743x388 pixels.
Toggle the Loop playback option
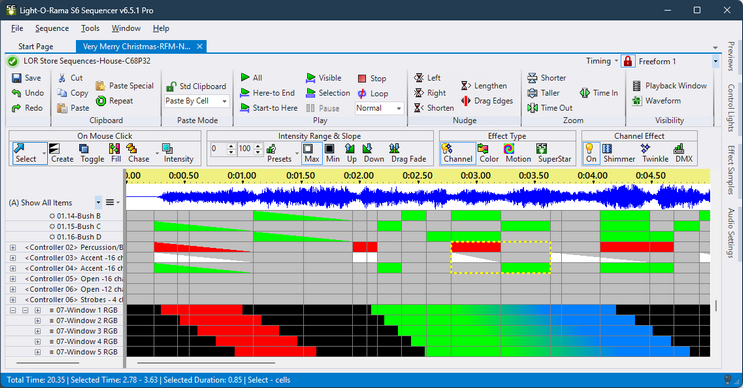coord(373,93)
